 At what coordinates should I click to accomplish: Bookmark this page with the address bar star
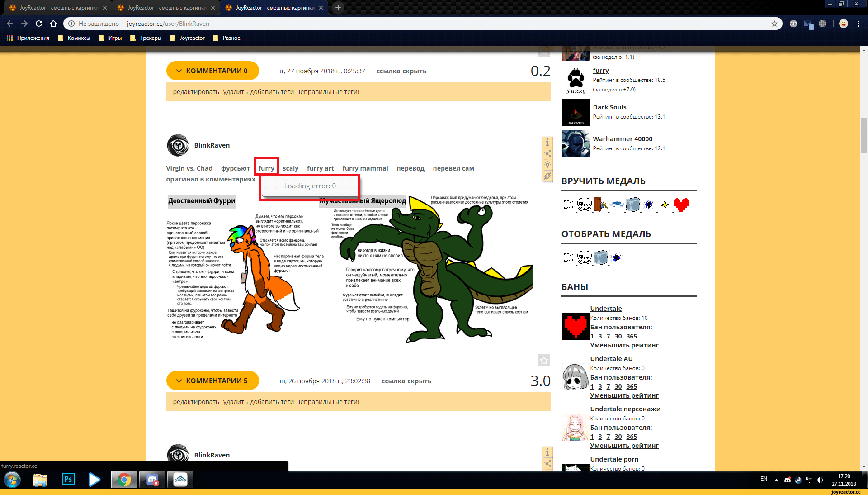click(774, 24)
